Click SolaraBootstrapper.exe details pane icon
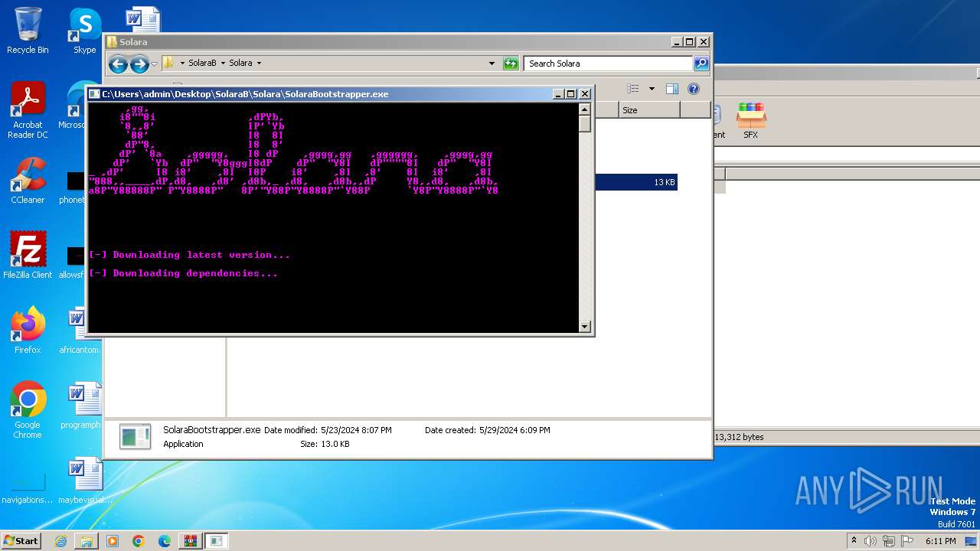The width and height of the screenshot is (980, 551). point(136,437)
